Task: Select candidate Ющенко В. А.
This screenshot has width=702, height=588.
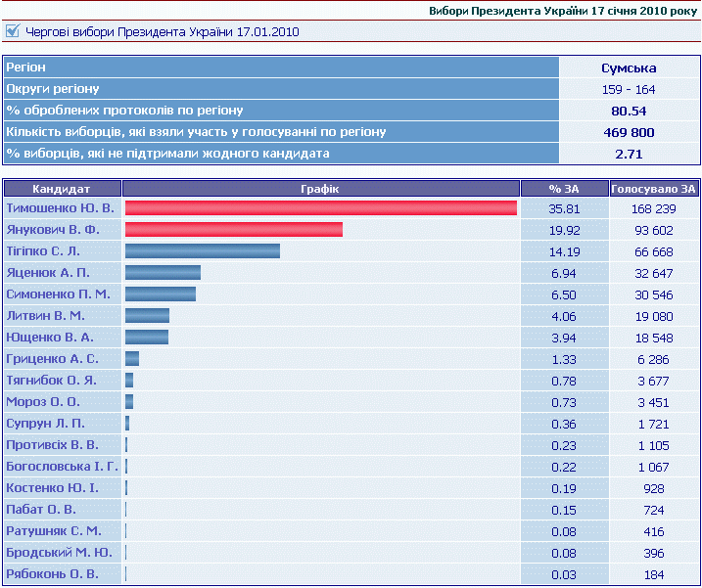Action: point(49,338)
